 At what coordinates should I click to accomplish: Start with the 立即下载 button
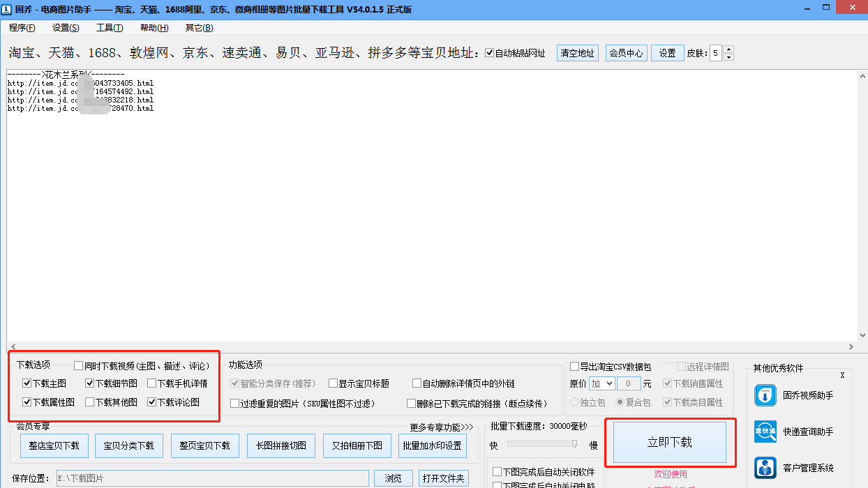tap(670, 443)
